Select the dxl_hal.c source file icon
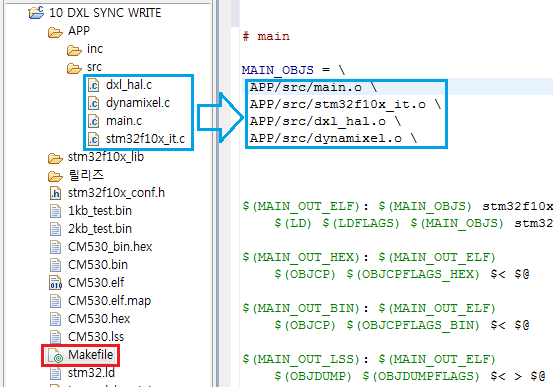Image resolution: width=553 pixels, height=387 pixels. [93, 85]
